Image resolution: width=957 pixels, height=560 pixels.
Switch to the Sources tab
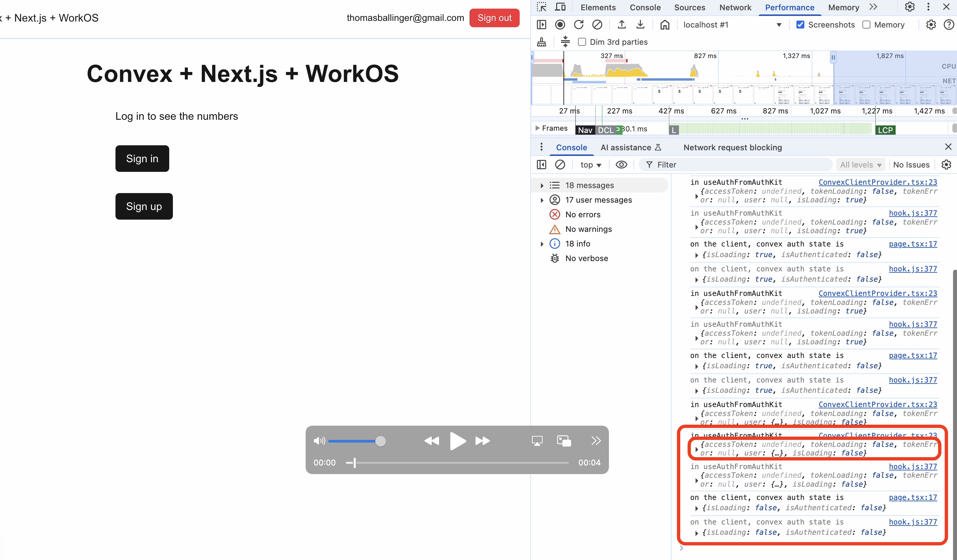click(689, 7)
